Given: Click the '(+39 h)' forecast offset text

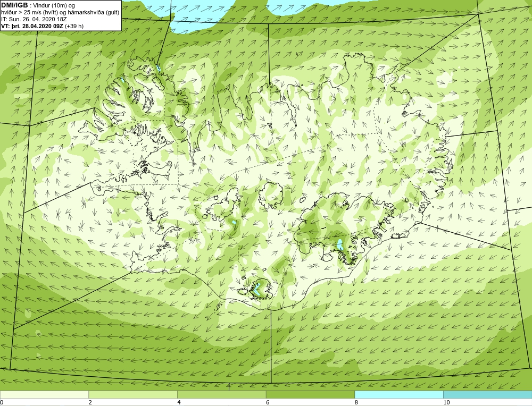Looking at the screenshot, I should 74,26.
